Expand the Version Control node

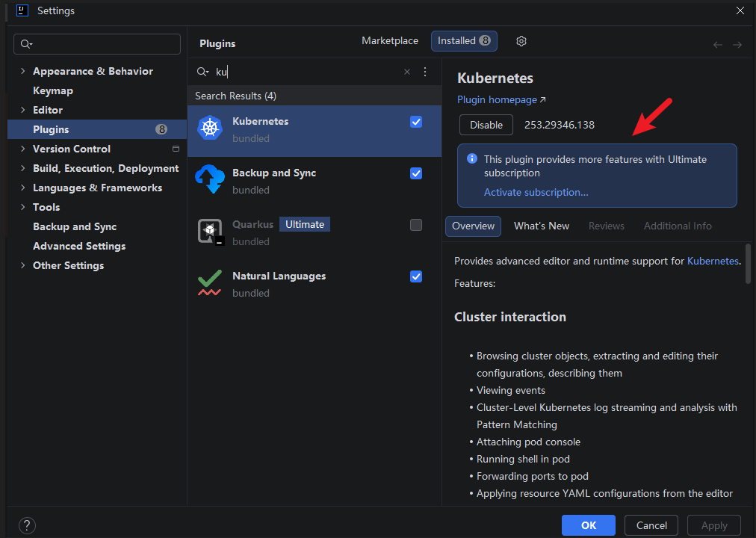[22, 149]
